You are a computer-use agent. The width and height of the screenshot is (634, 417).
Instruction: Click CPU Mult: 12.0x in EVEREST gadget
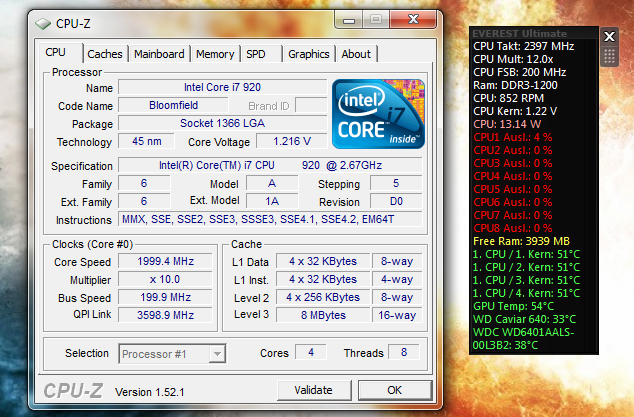pos(514,59)
